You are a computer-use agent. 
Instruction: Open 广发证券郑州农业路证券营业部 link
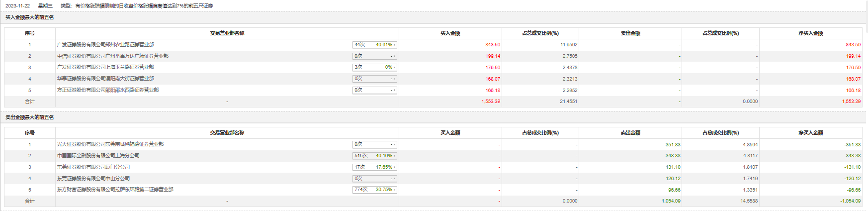point(105,45)
